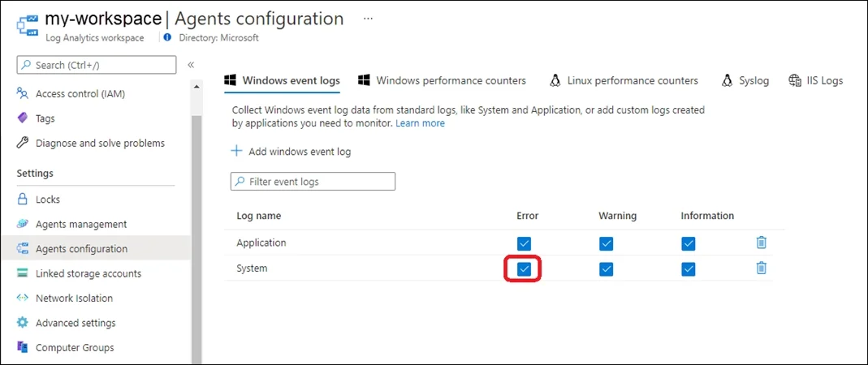Click the Computer Groups icon
868x365 pixels.
click(x=22, y=347)
